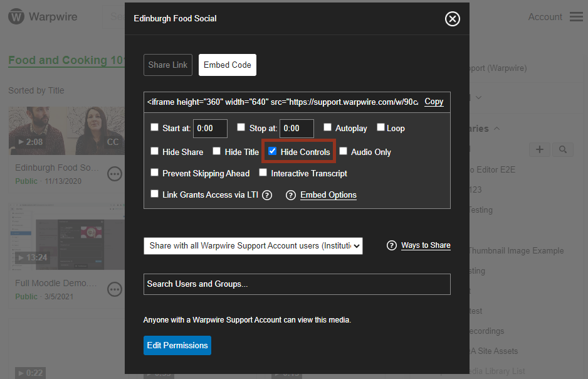
Task: Enable the Audio Only checkbox
Action: tap(343, 151)
